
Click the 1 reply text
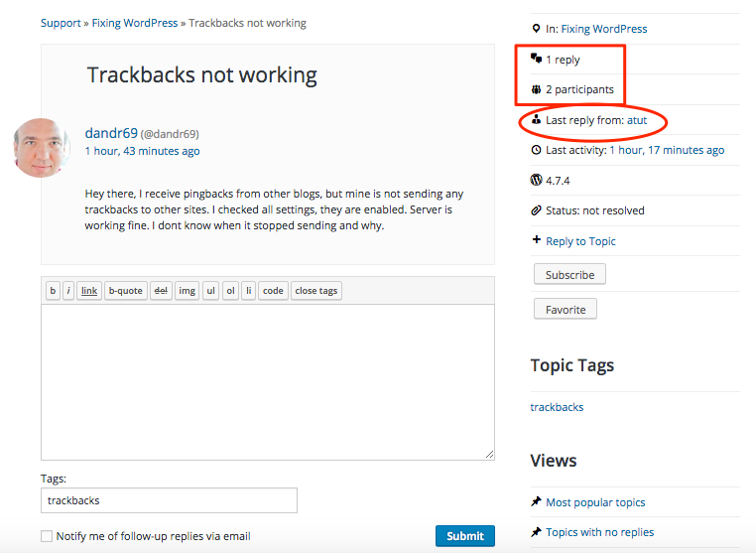pos(563,60)
